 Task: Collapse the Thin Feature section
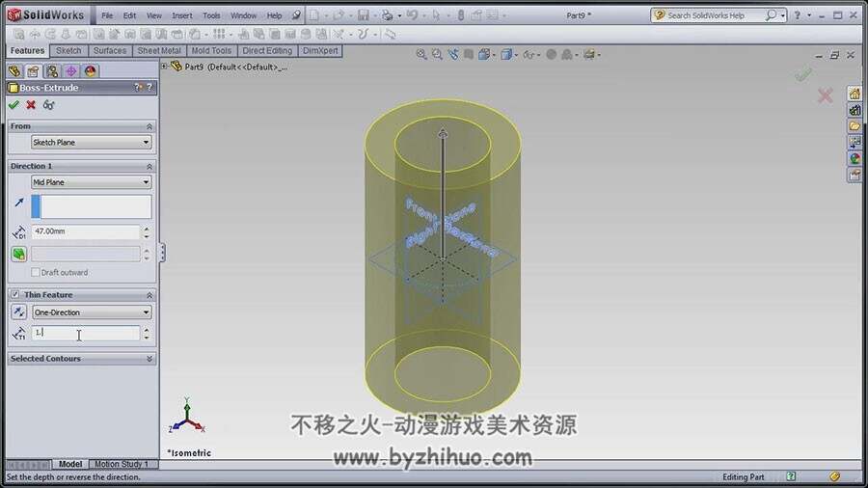[x=149, y=295]
